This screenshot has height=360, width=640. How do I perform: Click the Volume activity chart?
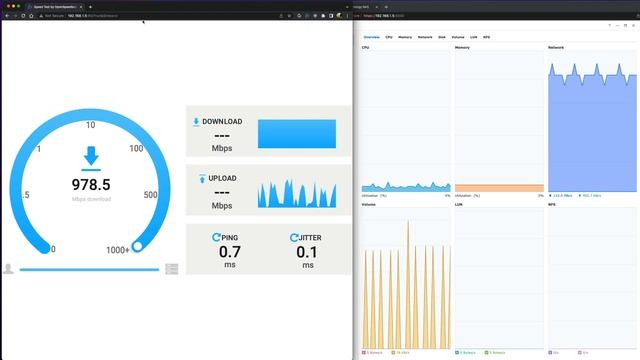pyautogui.click(x=406, y=278)
